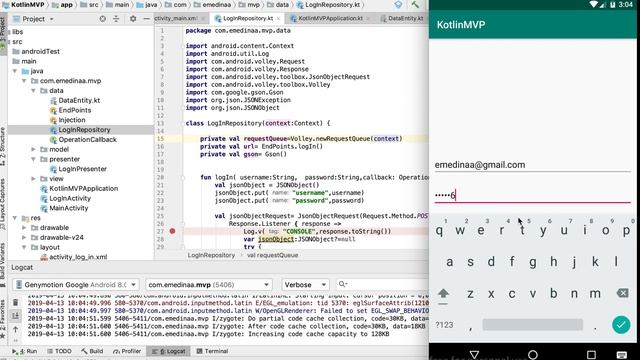The image size is (640, 360).
Task: Select DataEntity.kt in project tree
Action: 79,100
